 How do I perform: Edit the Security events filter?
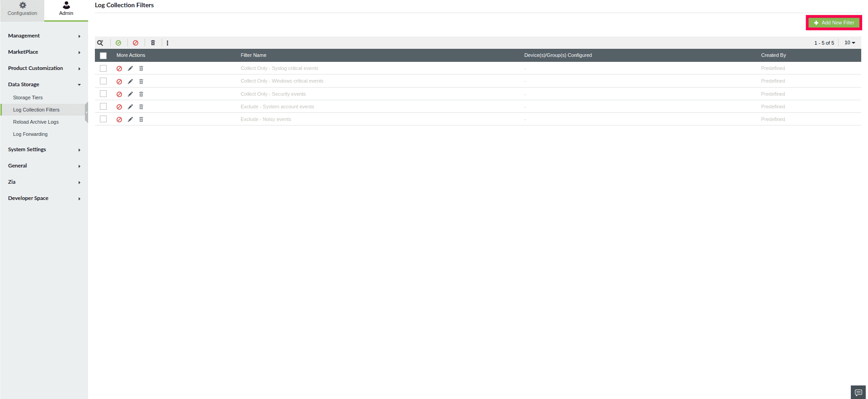tap(130, 94)
